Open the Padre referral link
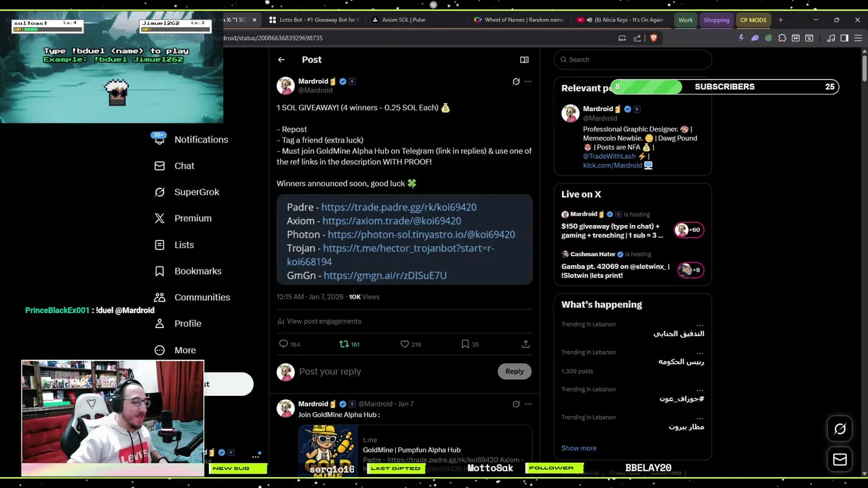868x488 pixels. 399,207
